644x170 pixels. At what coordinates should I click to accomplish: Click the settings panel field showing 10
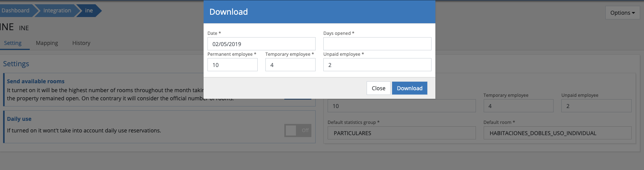point(401,106)
